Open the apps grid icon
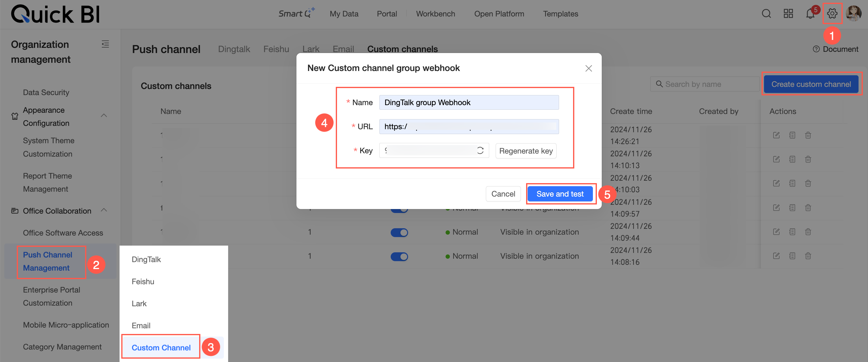 click(788, 14)
